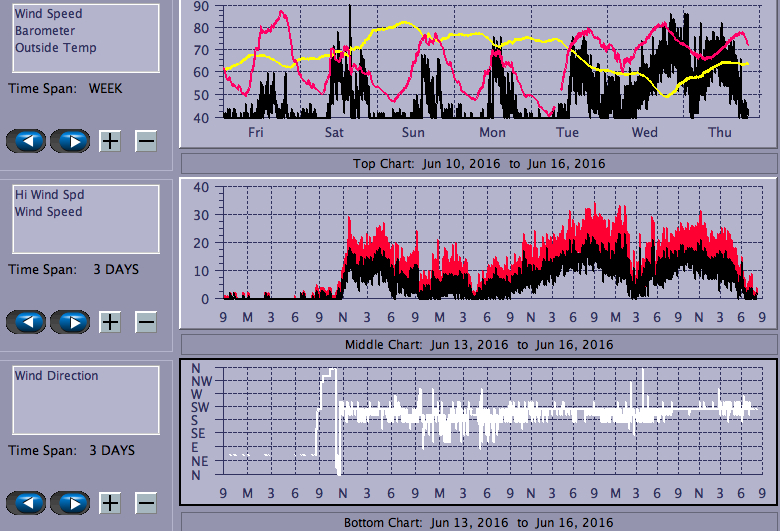Click the plus button for the Wind Direction chart
This screenshot has height=531, width=780.
click(x=110, y=503)
